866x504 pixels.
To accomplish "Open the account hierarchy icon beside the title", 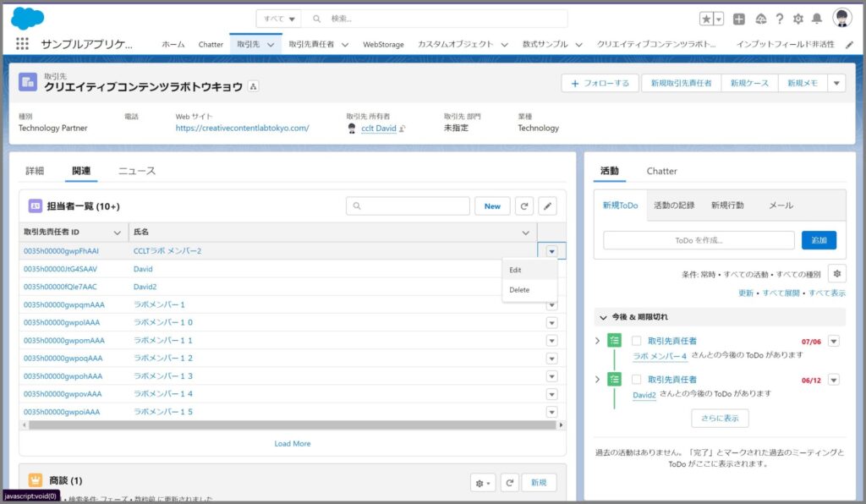I will [253, 87].
